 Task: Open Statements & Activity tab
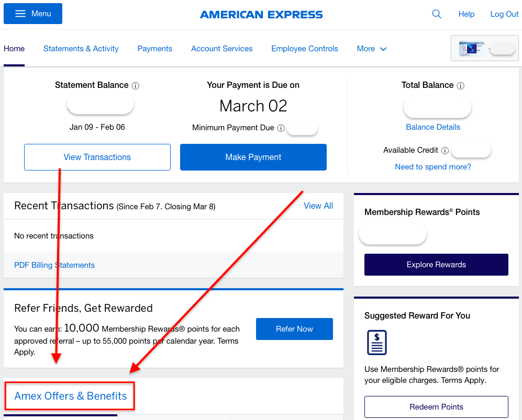pos(81,49)
